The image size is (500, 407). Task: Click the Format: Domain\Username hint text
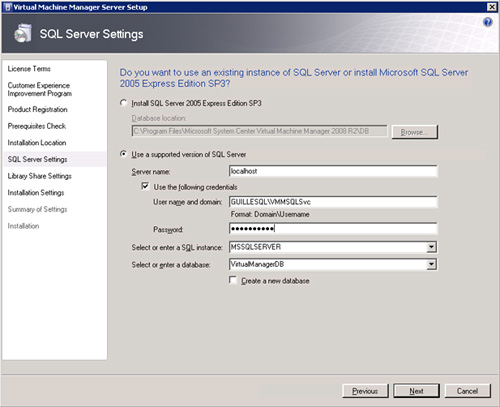click(270, 214)
